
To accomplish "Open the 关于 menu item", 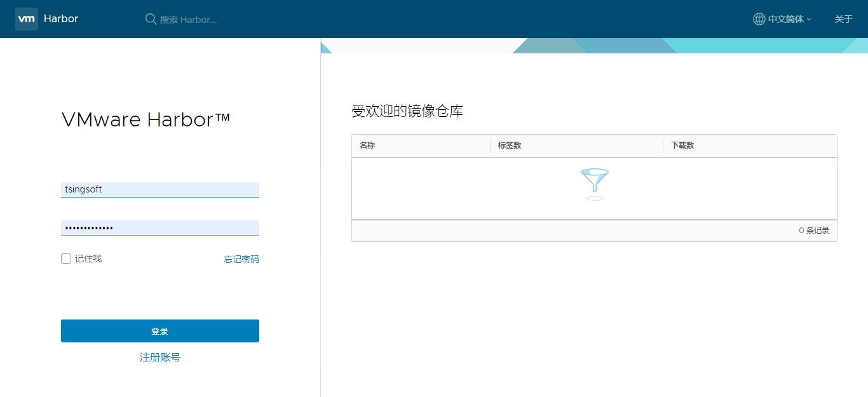I will [x=843, y=19].
